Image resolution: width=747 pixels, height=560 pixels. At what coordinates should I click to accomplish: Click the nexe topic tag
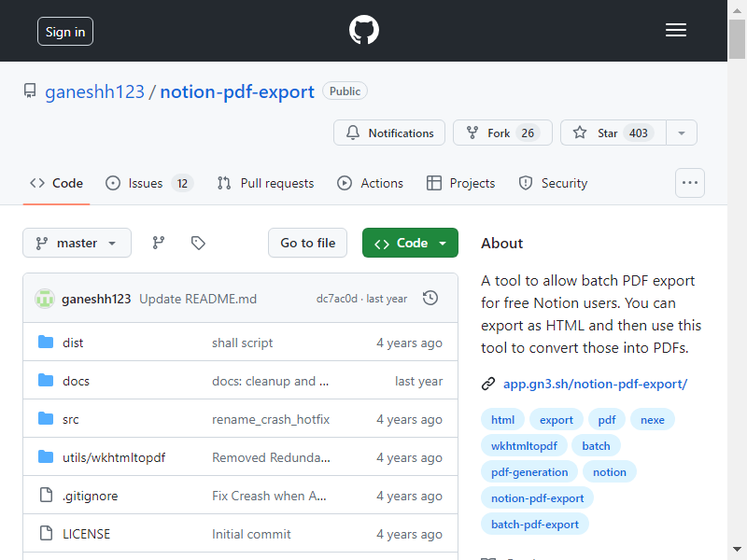652,419
